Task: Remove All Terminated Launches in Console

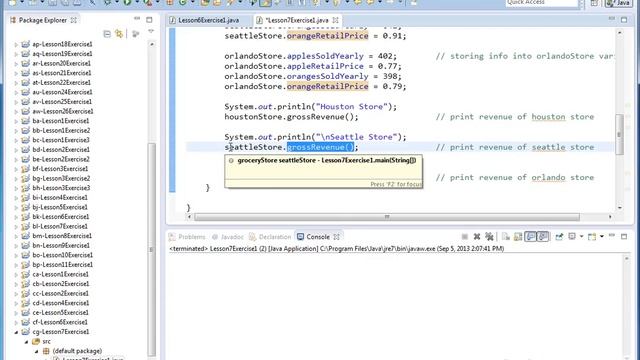Action: 489,237
